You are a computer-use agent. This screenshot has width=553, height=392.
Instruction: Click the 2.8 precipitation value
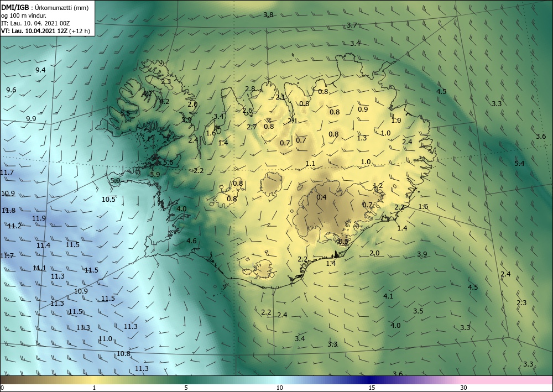tap(250, 89)
